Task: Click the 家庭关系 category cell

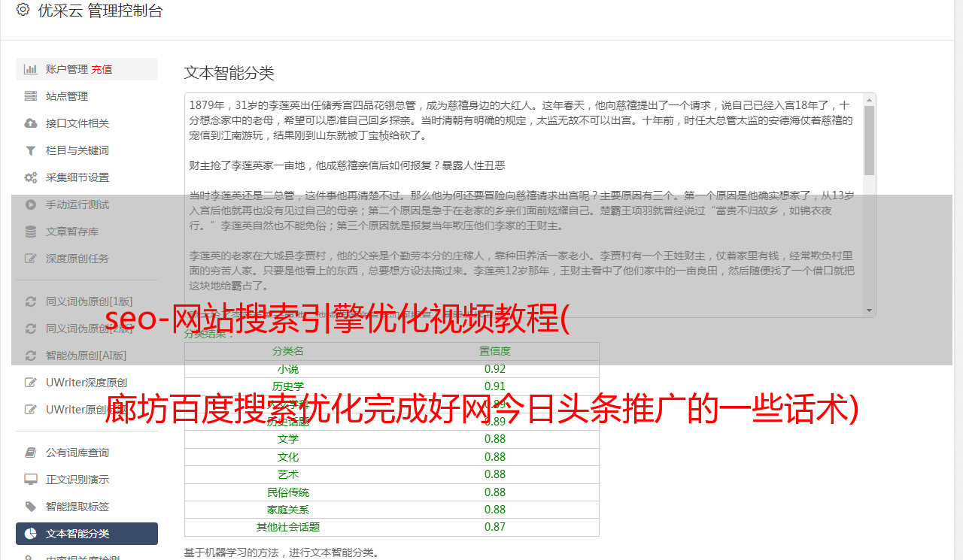Action: pos(288,510)
